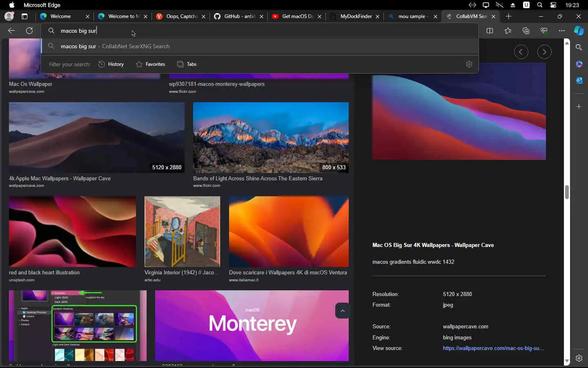Open the Edge Settings and more menu

[x=562, y=31]
